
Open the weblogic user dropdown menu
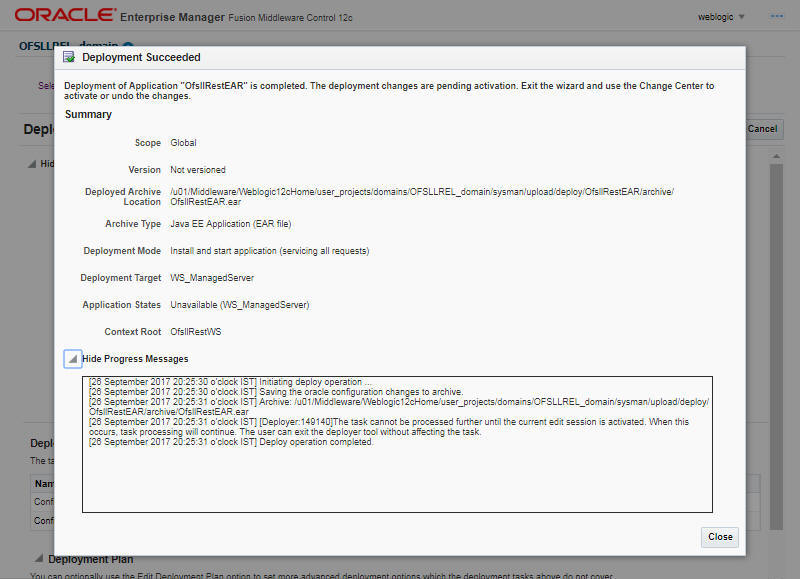click(x=720, y=17)
